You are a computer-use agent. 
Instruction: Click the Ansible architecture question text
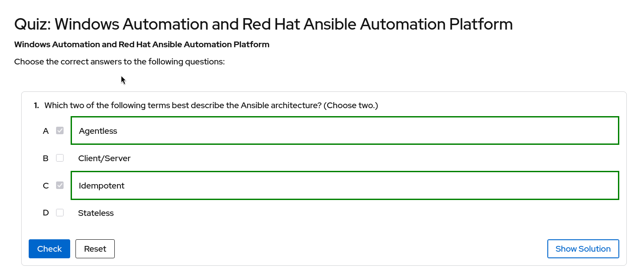(211, 106)
